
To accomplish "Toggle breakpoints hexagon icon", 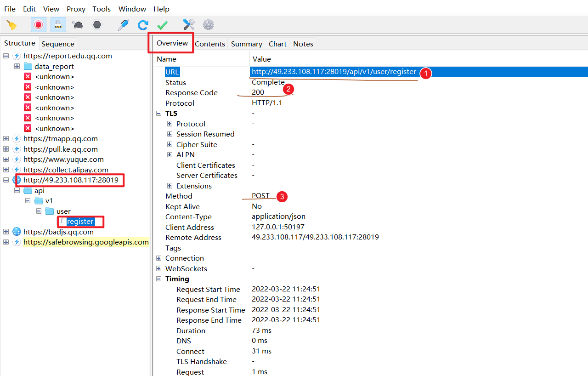I will 97,25.
